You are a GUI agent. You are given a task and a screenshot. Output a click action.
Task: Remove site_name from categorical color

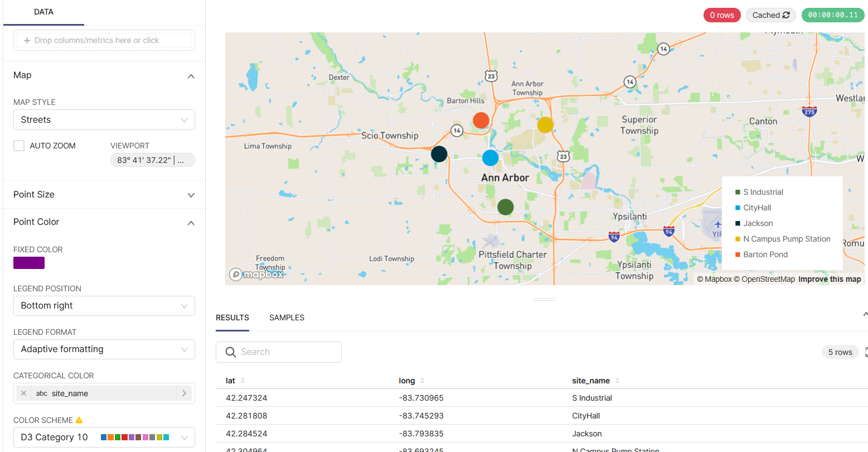click(23, 393)
